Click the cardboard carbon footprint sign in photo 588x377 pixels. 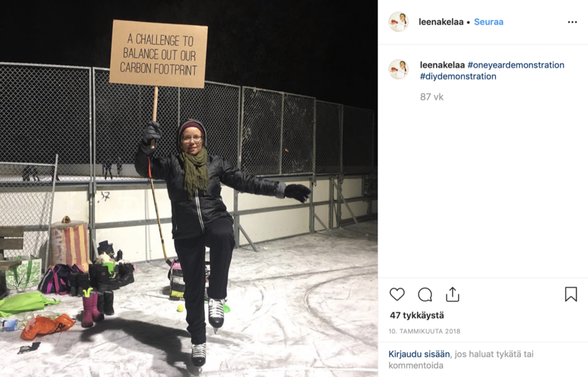tap(158, 54)
